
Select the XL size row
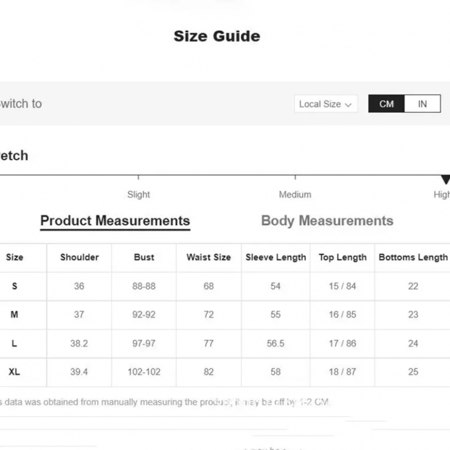point(225,372)
